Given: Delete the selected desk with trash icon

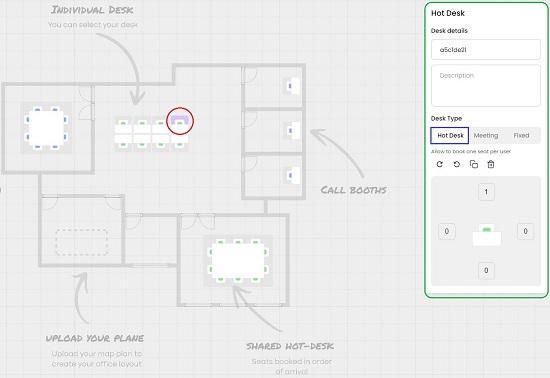Looking at the screenshot, I should point(491,164).
